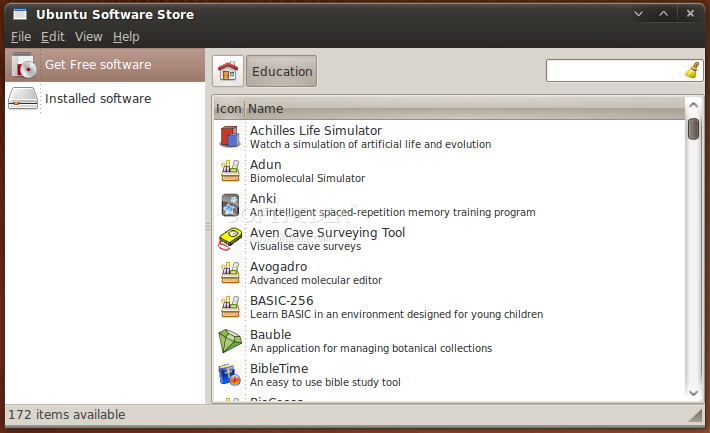The image size is (710, 433).
Task: Open the File menu
Action: 21,37
